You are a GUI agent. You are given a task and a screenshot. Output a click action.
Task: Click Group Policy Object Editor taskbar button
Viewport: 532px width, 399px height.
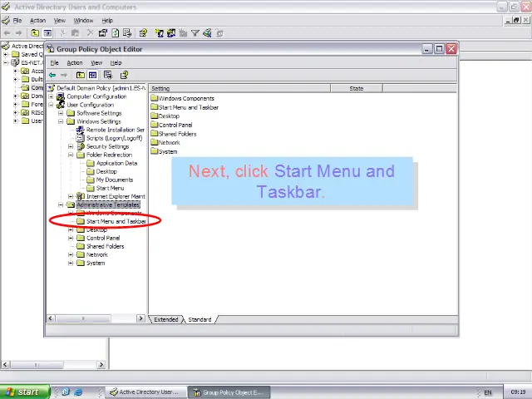point(229,392)
